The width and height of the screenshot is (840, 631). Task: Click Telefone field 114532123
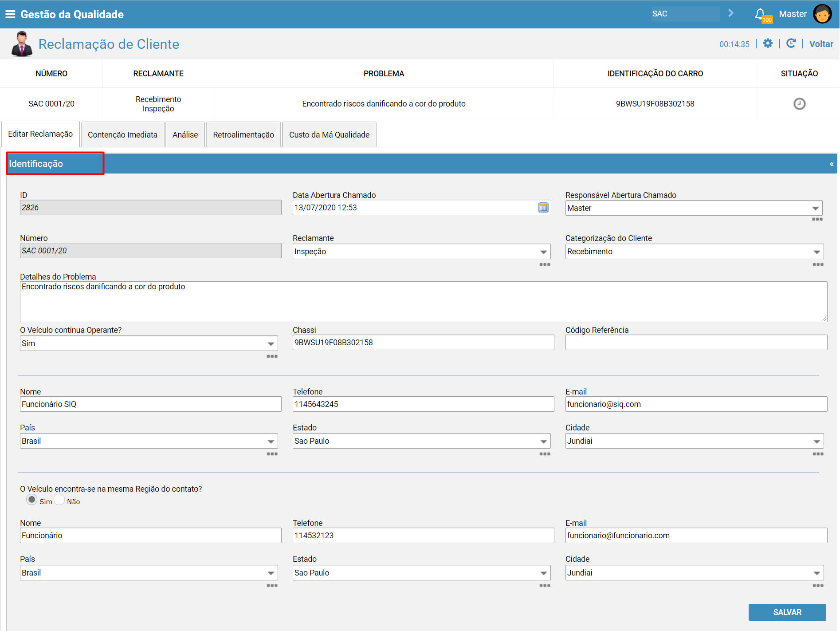423,536
